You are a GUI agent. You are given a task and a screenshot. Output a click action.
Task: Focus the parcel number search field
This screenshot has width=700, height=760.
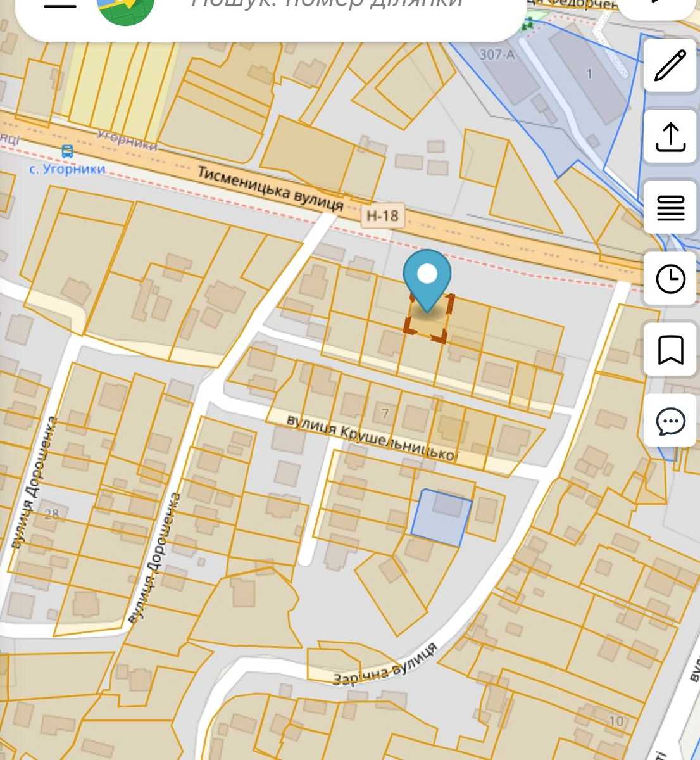(328, 5)
